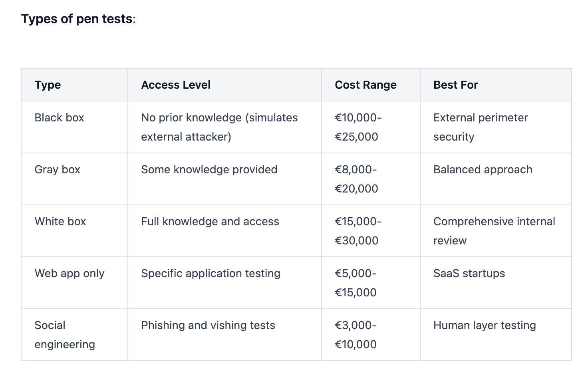Select 'Specific application testing' cell
This screenshot has height=377, width=588.
point(211,274)
